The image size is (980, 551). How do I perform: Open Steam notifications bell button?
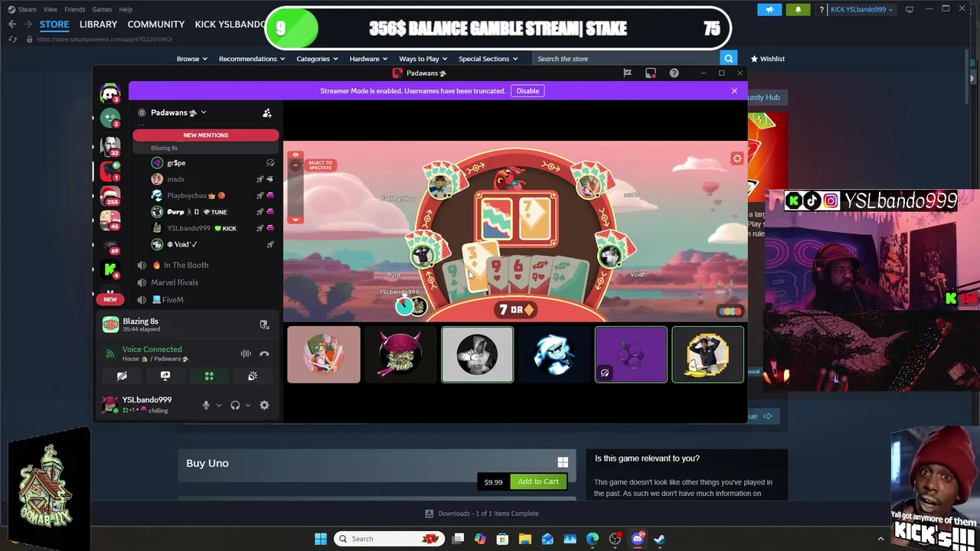coord(798,9)
